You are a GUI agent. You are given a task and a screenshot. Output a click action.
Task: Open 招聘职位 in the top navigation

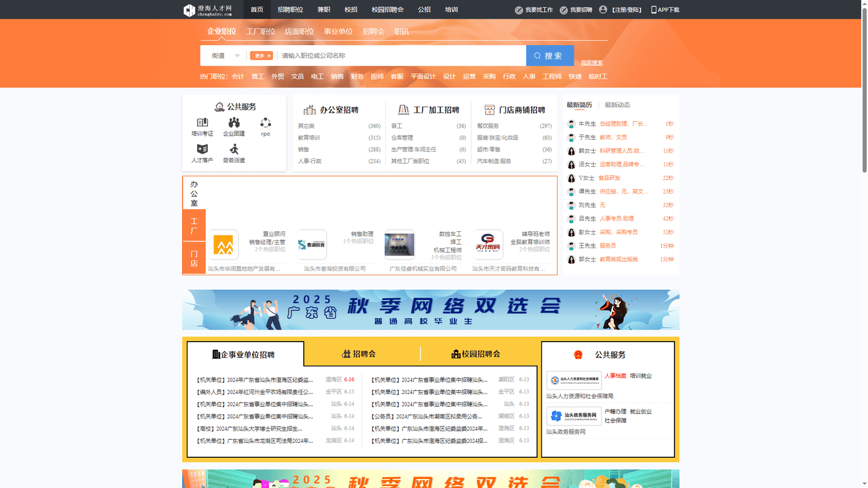(x=291, y=10)
